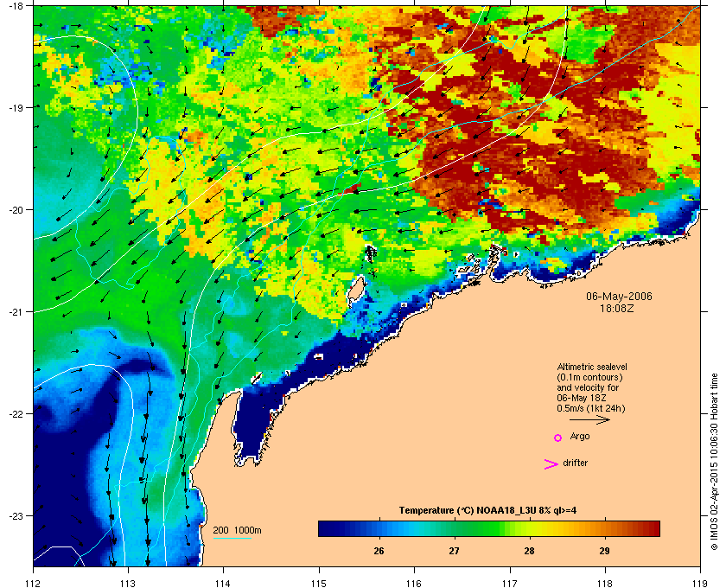Image resolution: width=726 pixels, height=588 pixels.
Task: Click longitude axis label 116
Action: 414,583
